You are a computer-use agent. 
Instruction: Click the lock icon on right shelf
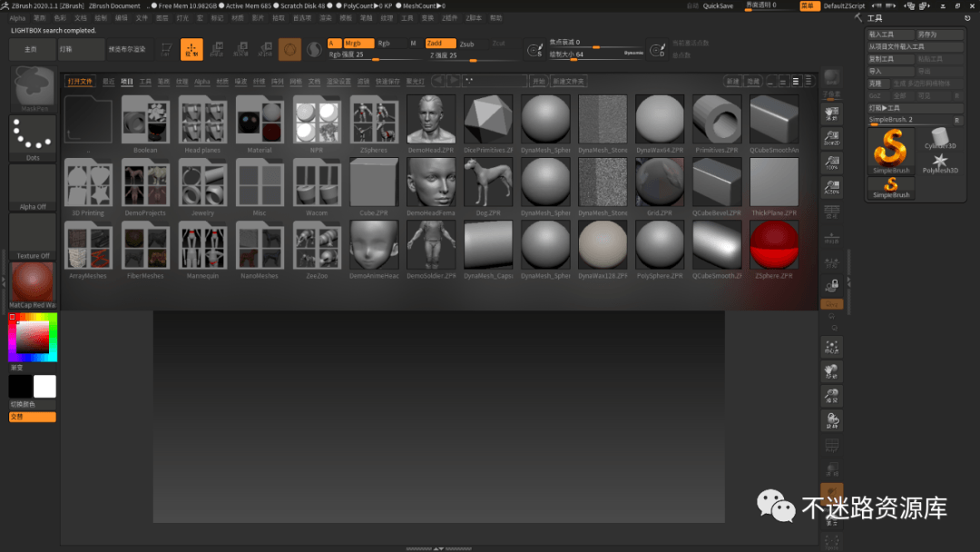(x=831, y=286)
